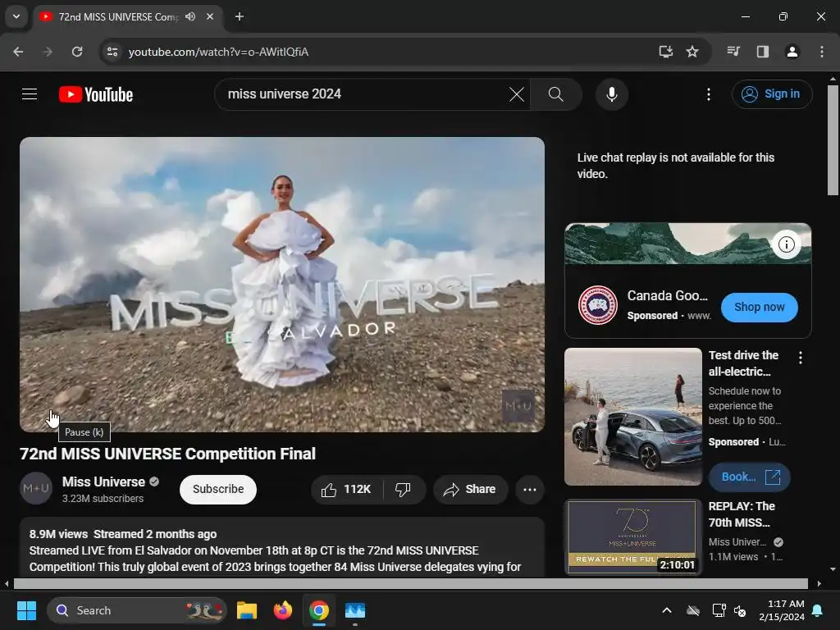The width and height of the screenshot is (840, 630).
Task: Click the Book button on car ad
Action: pyautogui.click(x=749, y=477)
